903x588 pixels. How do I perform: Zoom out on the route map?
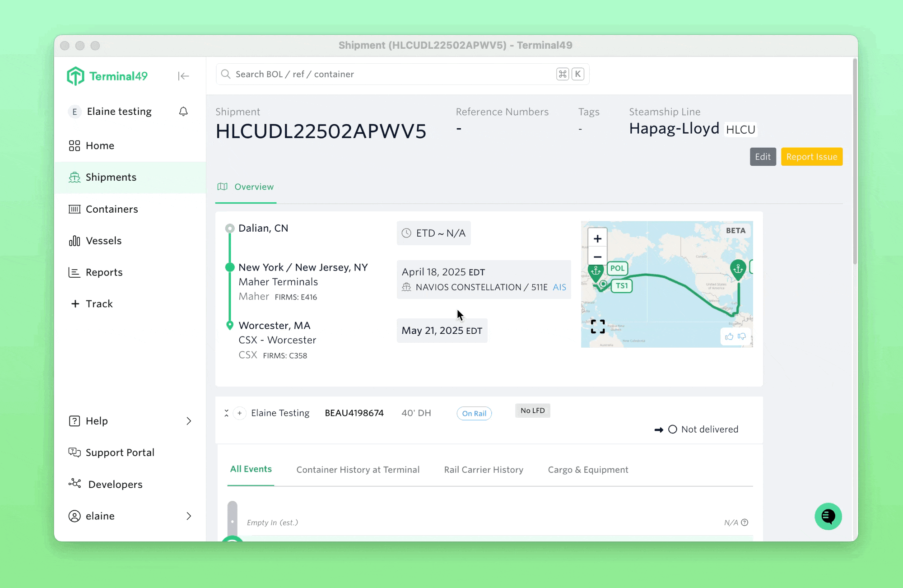pyautogui.click(x=597, y=257)
